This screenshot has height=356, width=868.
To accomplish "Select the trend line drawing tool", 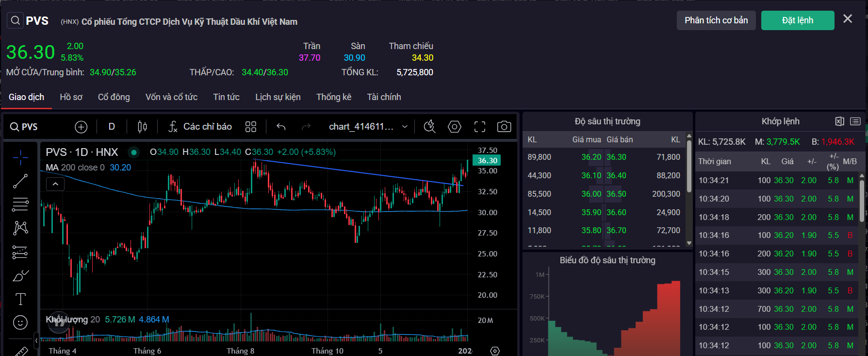I will [20, 181].
